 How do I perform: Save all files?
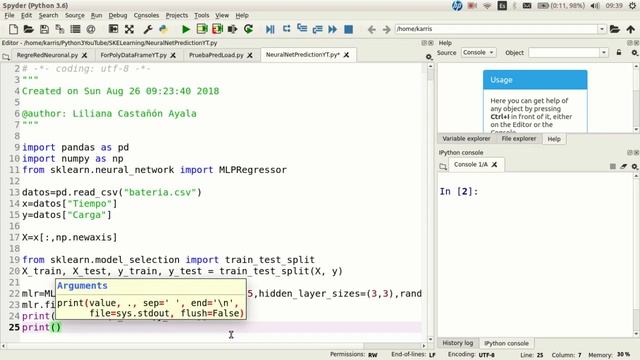point(60,29)
